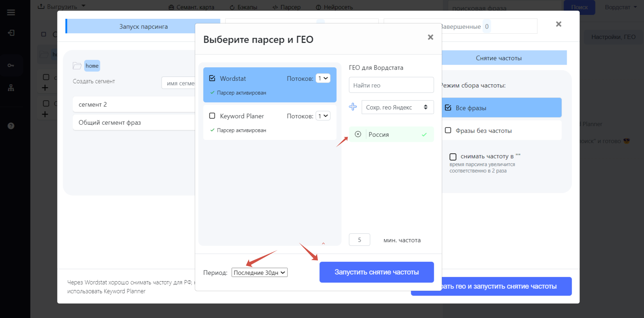
Task: Open help via the question mark icon
Action: point(11,126)
